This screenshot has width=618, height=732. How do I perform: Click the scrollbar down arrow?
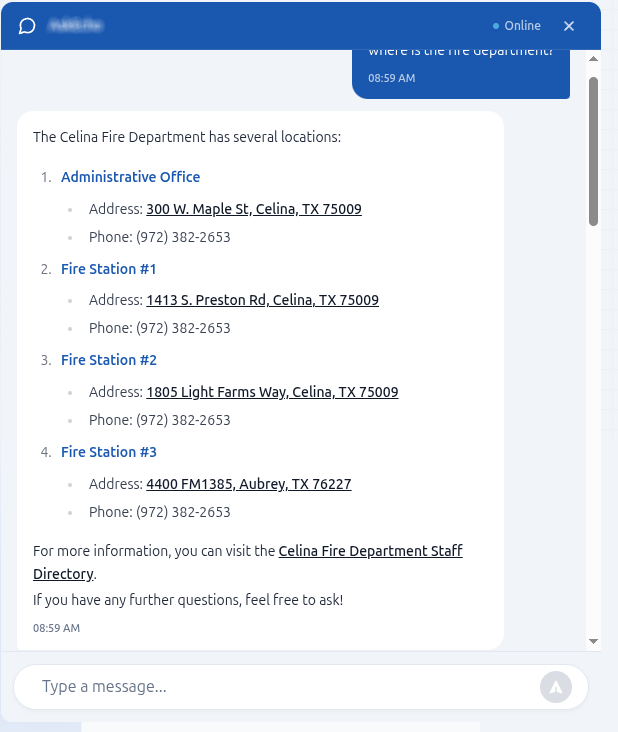click(593, 641)
